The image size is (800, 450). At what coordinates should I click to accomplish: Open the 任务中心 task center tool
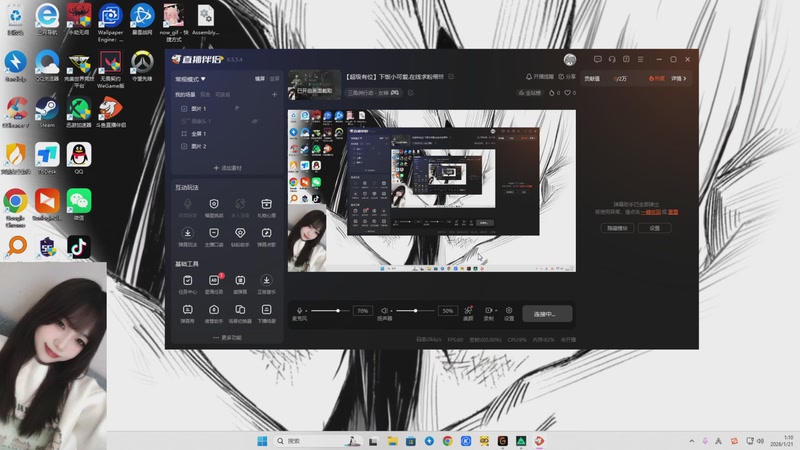(188, 284)
